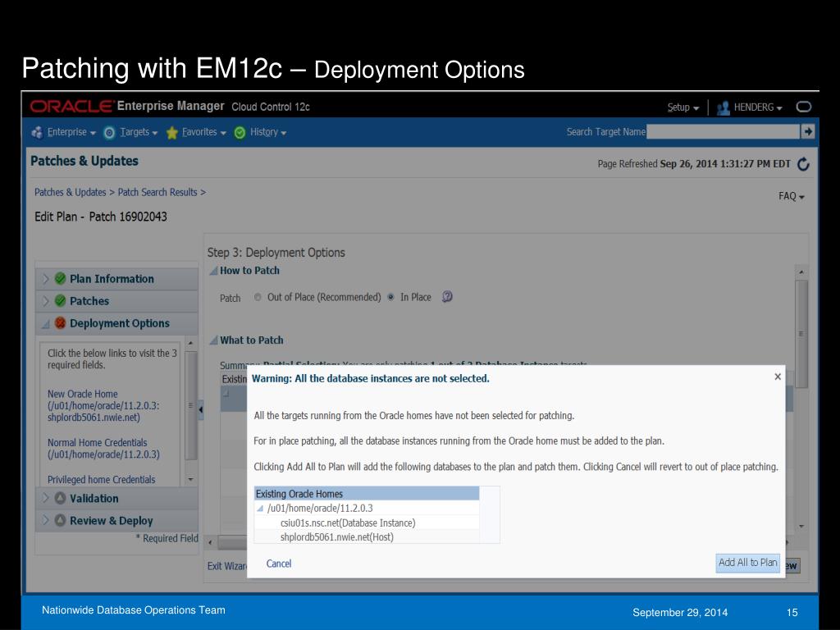The height and width of the screenshot is (630, 840).
Task: Select the csiu01s.nsc.net(Database Instance) row
Action: pos(367,523)
